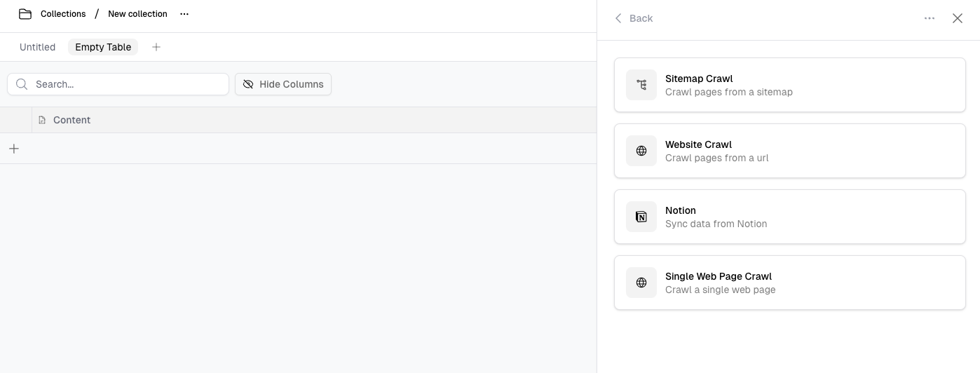Toggle Hide Columns visibility button
This screenshot has height=373, width=980.
(283, 84)
